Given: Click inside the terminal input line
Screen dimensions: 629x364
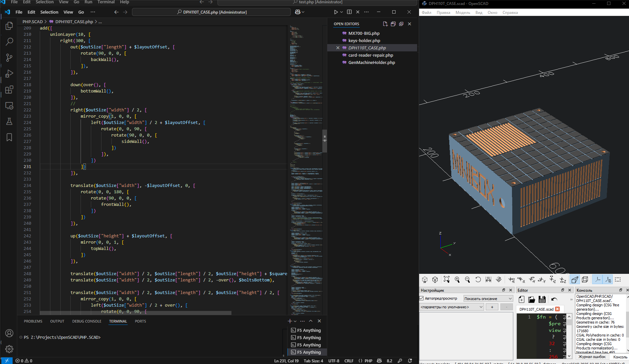Looking at the screenshot, I should point(133,337).
